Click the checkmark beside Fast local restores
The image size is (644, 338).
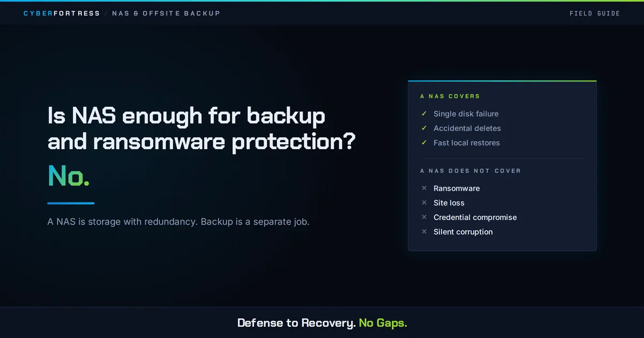(x=424, y=143)
